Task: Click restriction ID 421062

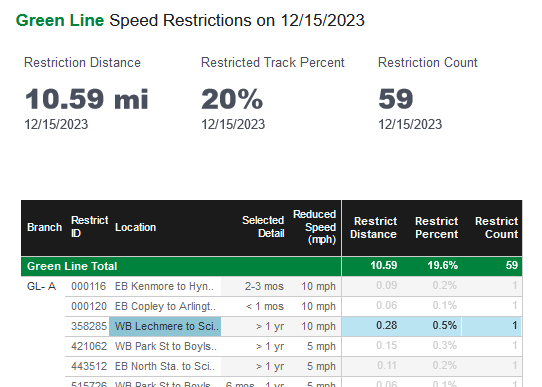Action: pyautogui.click(x=89, y=346)
